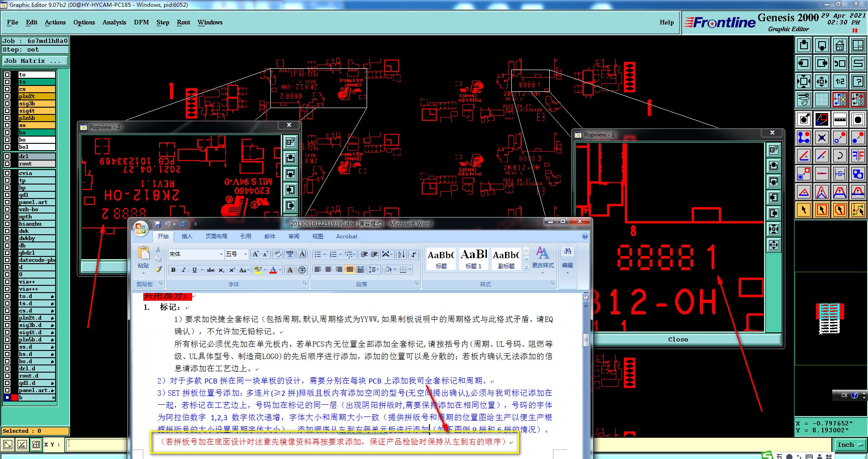This screenshot has width=868, height=459.
Task: Open the bullets list dropdown arrow
Action: point(325,255)
